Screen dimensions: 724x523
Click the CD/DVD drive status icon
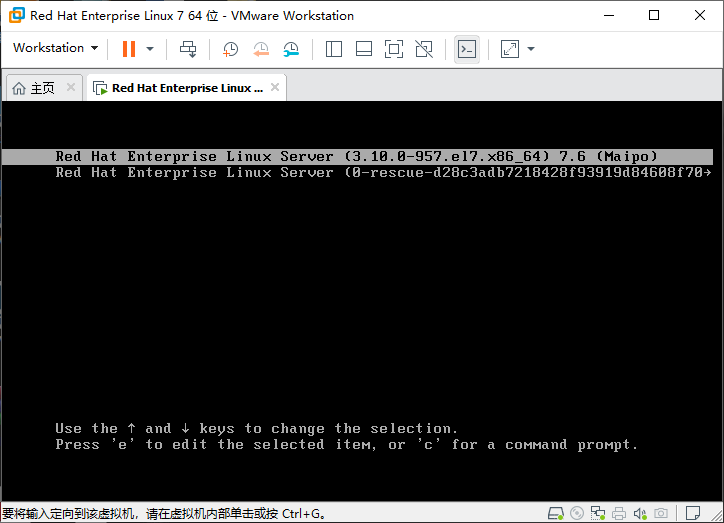[577, 513]
